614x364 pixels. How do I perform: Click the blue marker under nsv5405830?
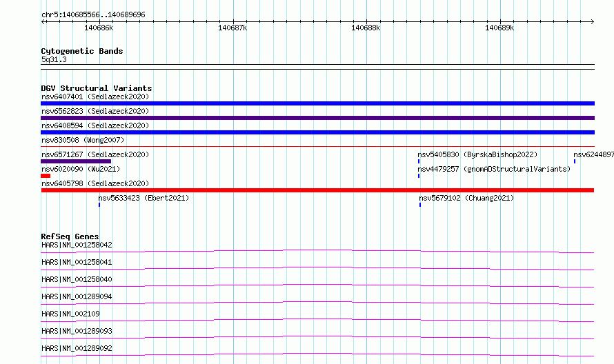[419, 161]
